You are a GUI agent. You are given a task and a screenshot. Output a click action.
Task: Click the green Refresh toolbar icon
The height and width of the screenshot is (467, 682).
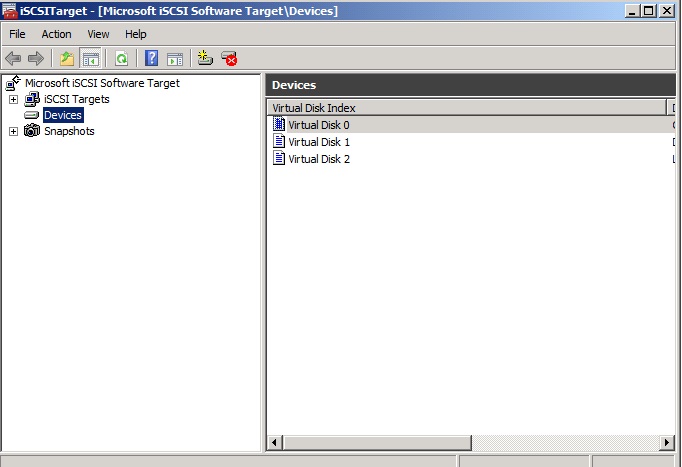click(x=121, y=58)
